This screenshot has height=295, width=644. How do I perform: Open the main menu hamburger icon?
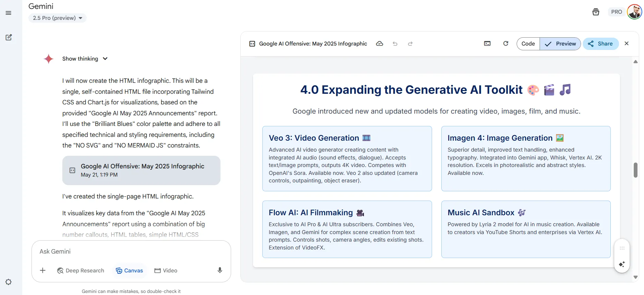coord(9,13)
